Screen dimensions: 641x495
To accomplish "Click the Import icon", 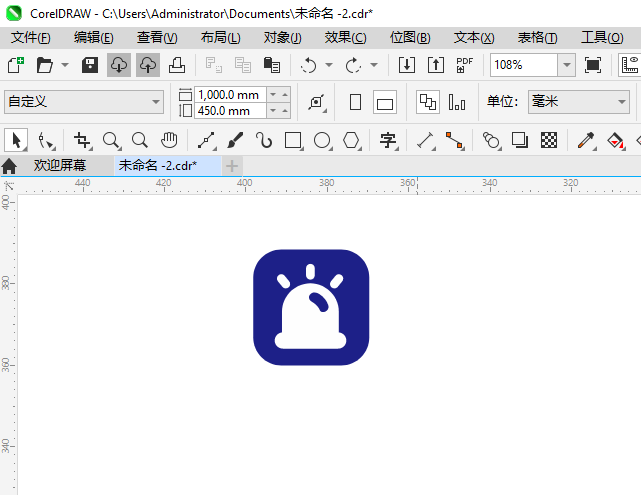I will (x=407, y=65).
